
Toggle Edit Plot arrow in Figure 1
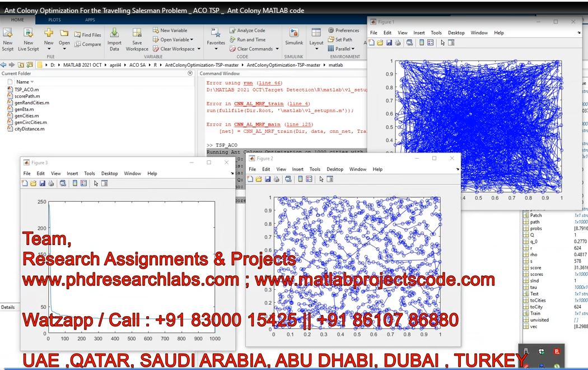442,43
